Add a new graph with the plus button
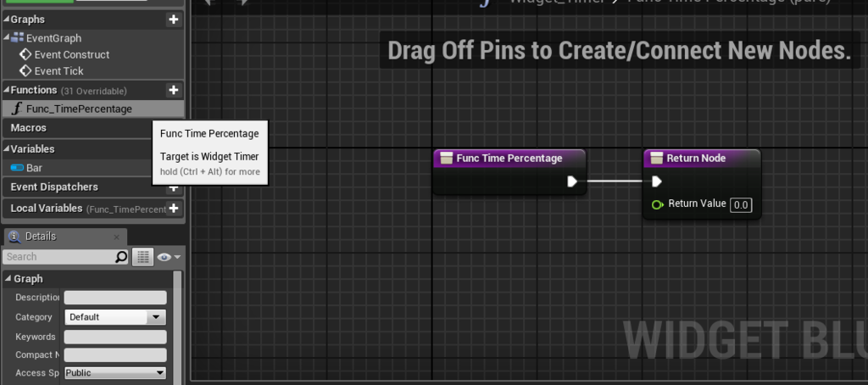 pyautogui.click(x=173, y=20)
